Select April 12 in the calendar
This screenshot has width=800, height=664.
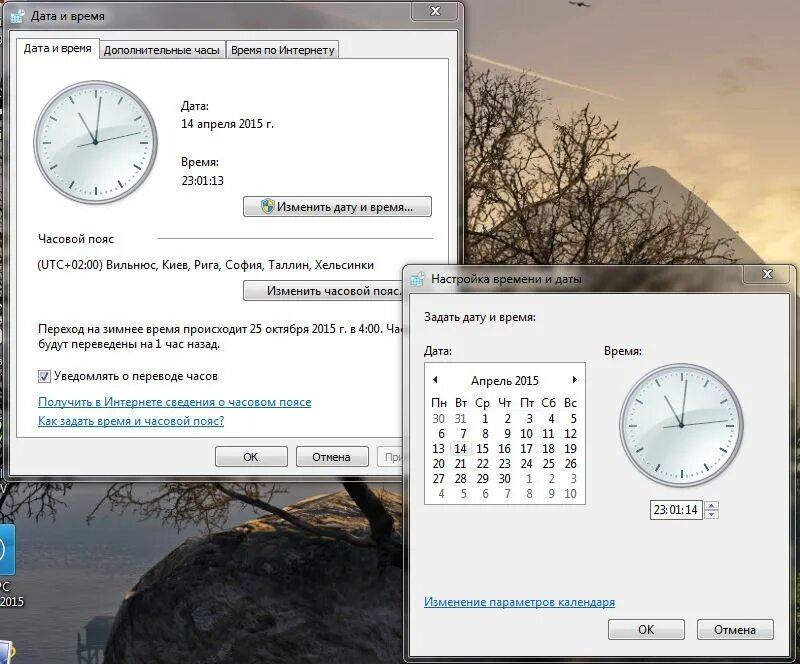point(570,434)
